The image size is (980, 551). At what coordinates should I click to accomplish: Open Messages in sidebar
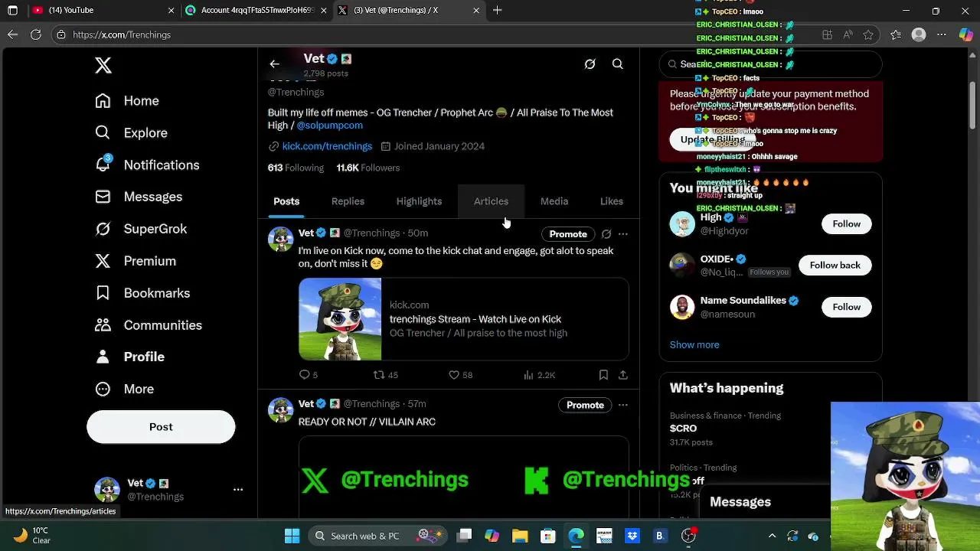tap(139, 197)
